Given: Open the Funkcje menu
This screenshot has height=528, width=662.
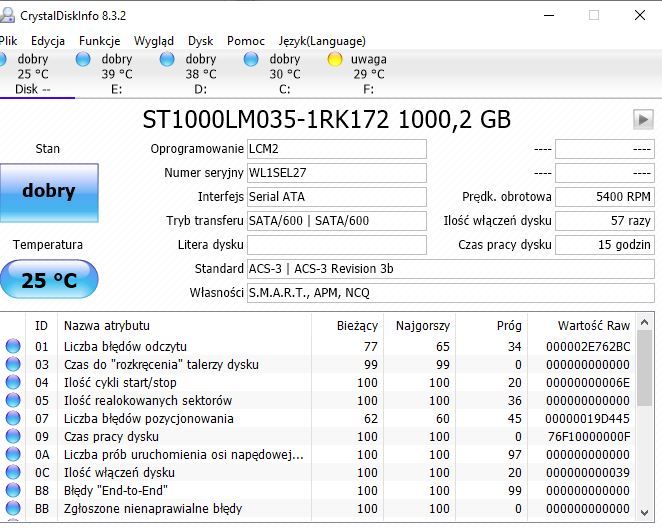Looking at the screenshot, I should click(x=99, y=41).
